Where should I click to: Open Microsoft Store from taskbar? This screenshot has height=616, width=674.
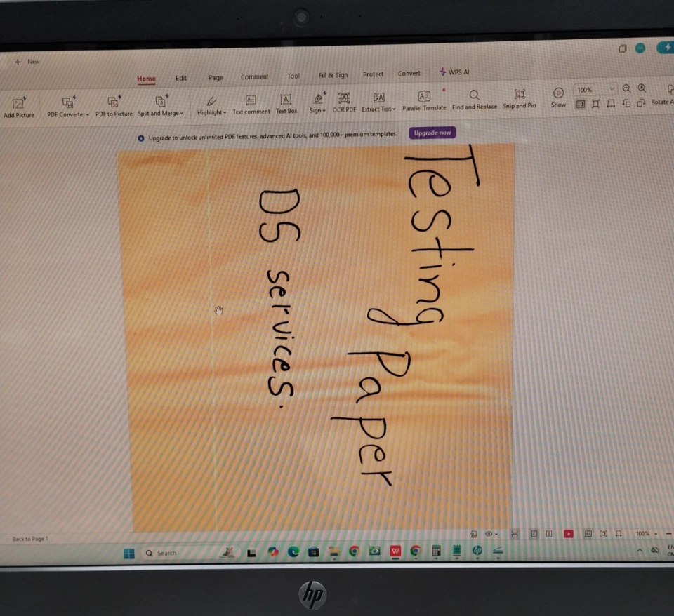pyautogui.click(x=313, y=551)
